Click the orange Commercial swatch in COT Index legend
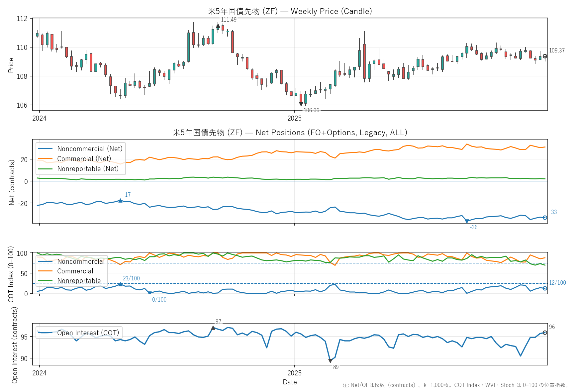574x392 pixels. [46, 271]
